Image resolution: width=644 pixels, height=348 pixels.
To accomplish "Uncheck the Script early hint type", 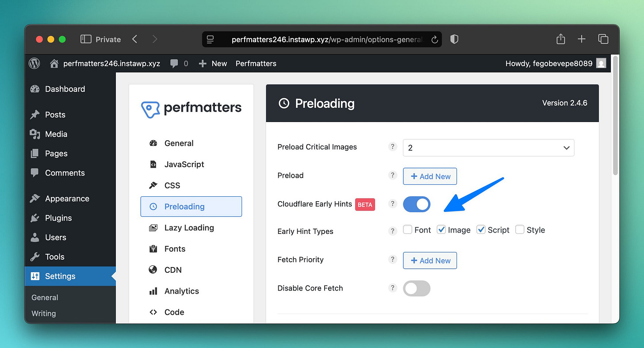I will (x=481, y=229).
